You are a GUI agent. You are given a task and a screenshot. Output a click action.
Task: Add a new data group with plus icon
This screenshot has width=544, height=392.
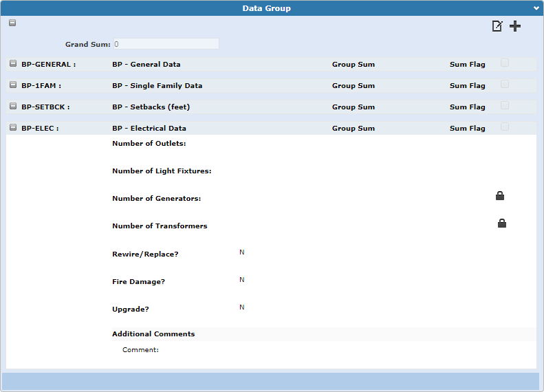[x=515, y=26]
